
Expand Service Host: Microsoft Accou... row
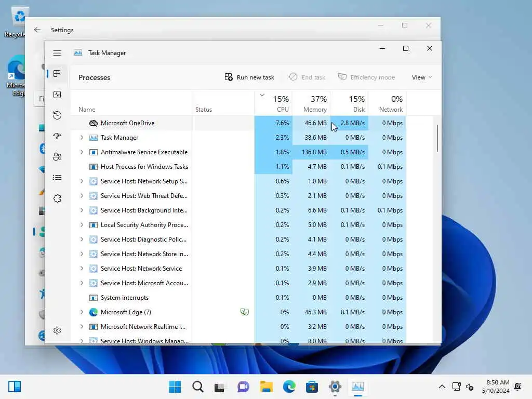pyautogui.click(x=82, y=283)
